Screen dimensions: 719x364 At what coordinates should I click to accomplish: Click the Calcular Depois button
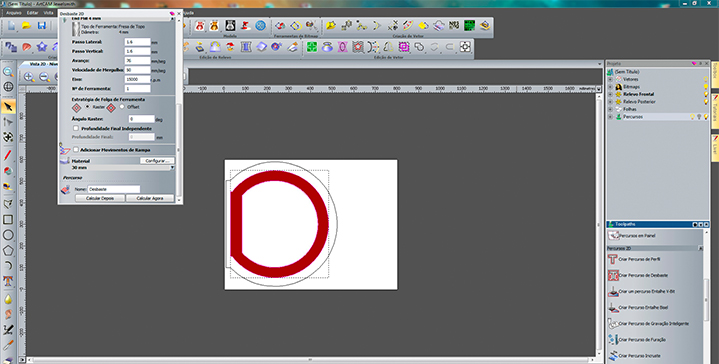tap(100, 198)
